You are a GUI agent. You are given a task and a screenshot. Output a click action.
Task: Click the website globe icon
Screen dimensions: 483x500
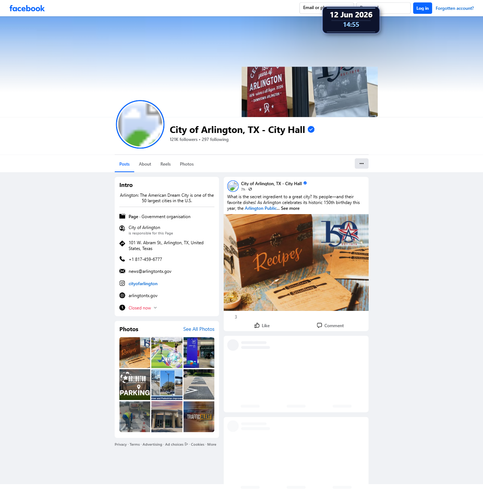pyautogui.click(x=122, y=295)
